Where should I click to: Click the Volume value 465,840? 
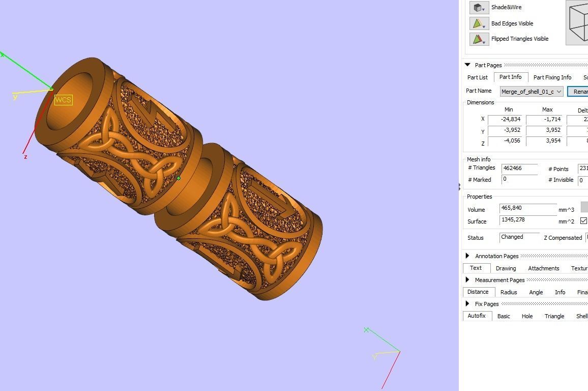click(x=528, y=208)
